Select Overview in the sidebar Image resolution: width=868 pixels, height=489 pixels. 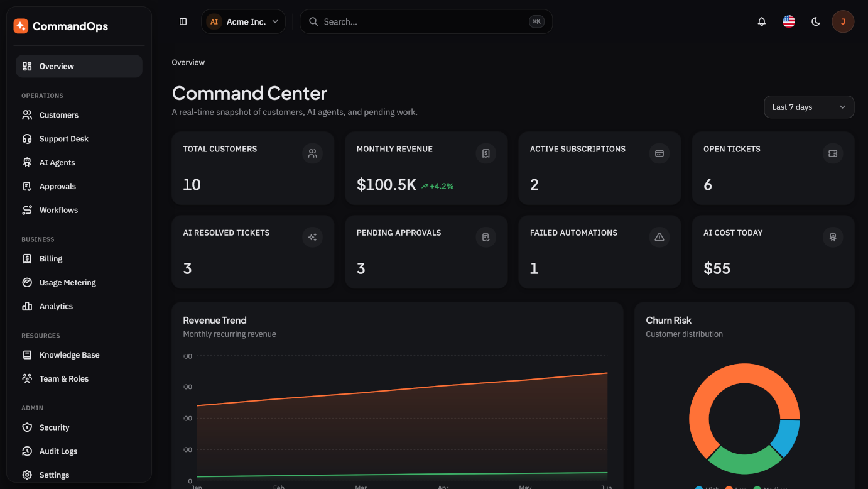tap(79, 66)
